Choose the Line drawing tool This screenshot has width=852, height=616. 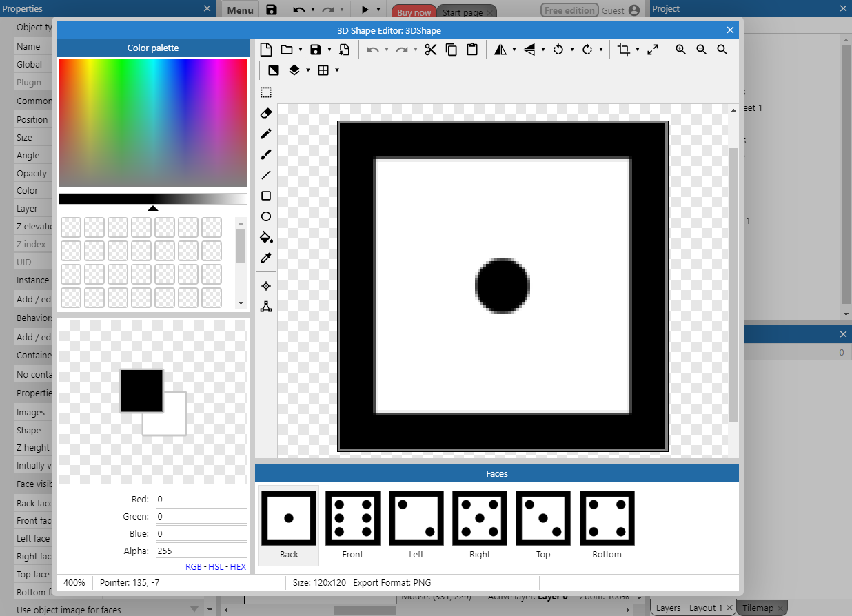pos(266,175)
